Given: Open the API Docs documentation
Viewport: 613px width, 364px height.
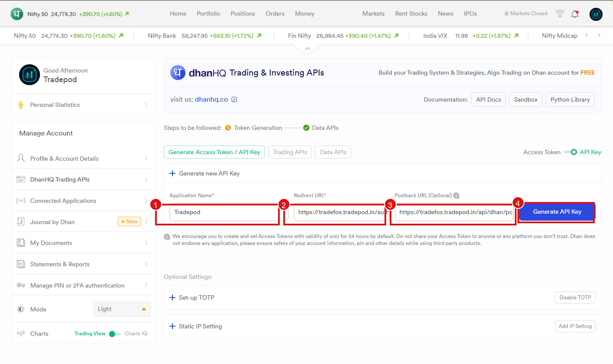Looking at the screenshot, I should point(489,99).
